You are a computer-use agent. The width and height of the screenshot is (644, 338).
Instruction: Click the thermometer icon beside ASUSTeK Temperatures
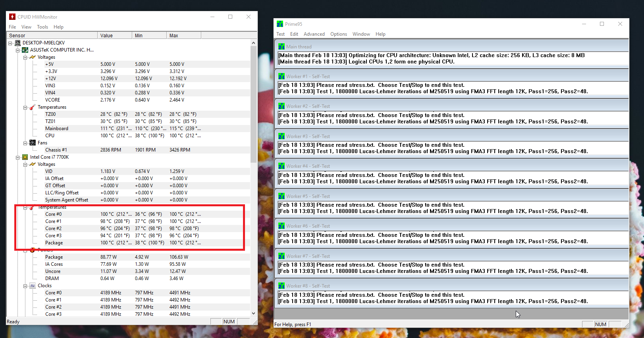tap(33, 107)
